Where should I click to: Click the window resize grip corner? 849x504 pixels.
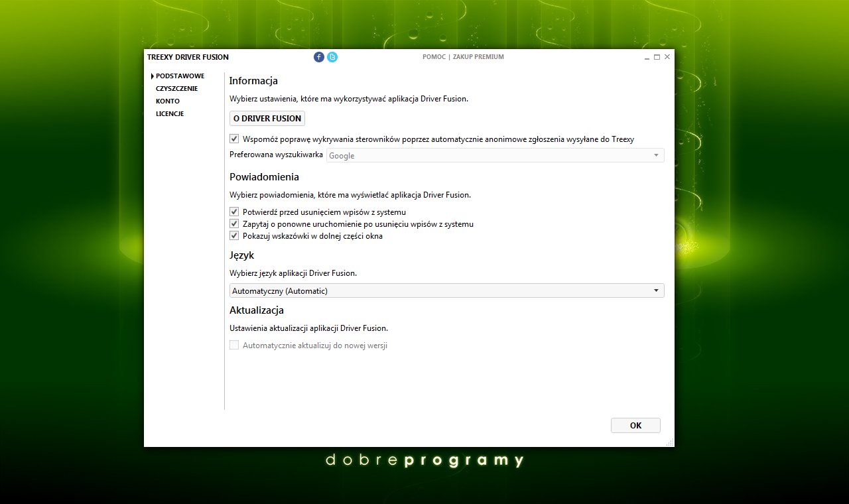(x=670, y=442)
